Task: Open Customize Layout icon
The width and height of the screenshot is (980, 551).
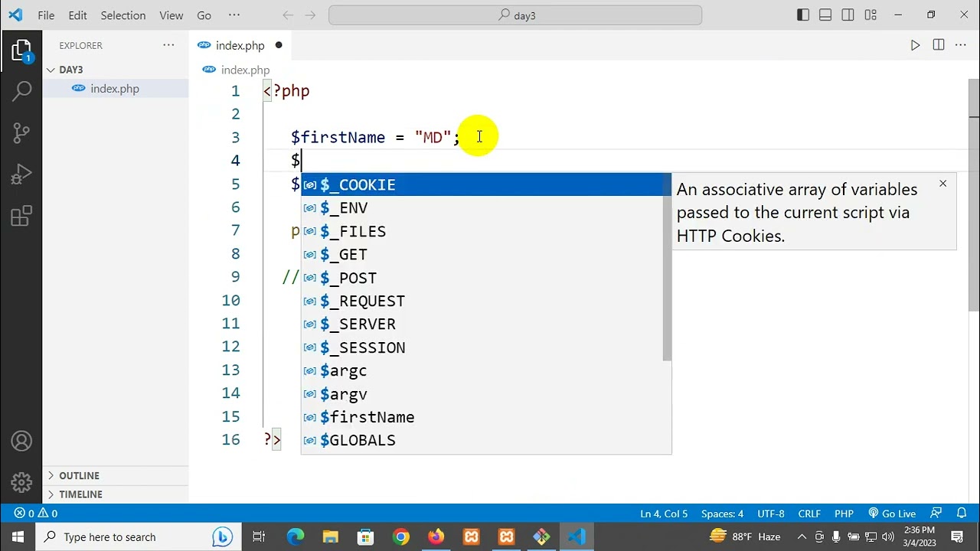Action: click(x=871, y=15)
